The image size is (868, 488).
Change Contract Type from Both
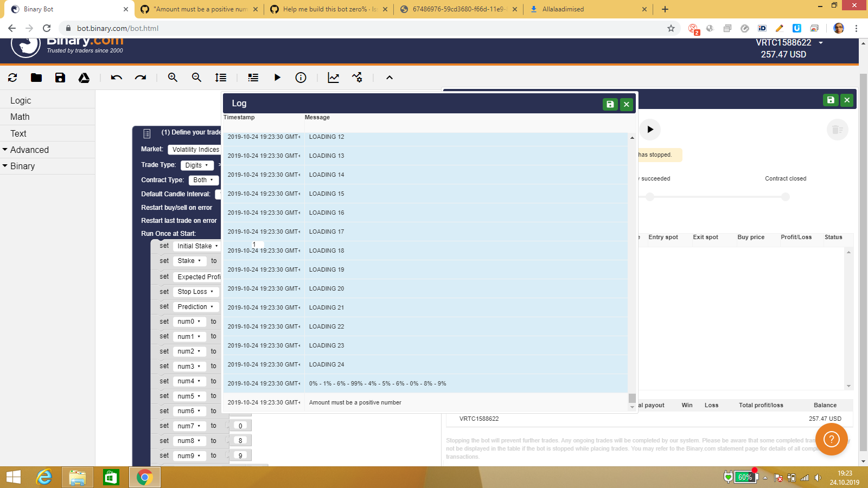203,179
